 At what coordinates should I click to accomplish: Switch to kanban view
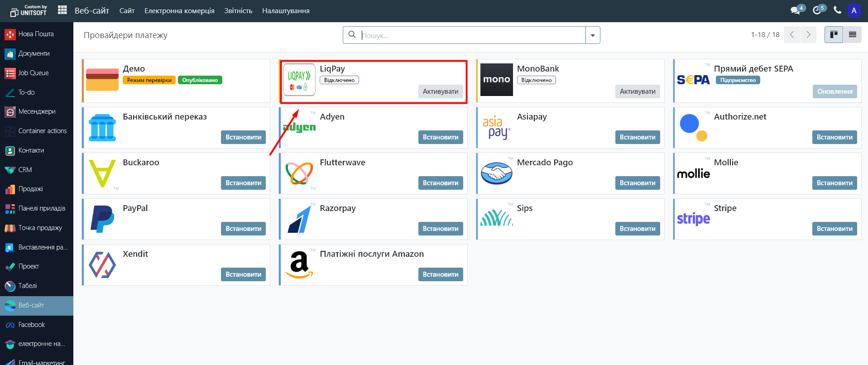(x=834, y=35)
